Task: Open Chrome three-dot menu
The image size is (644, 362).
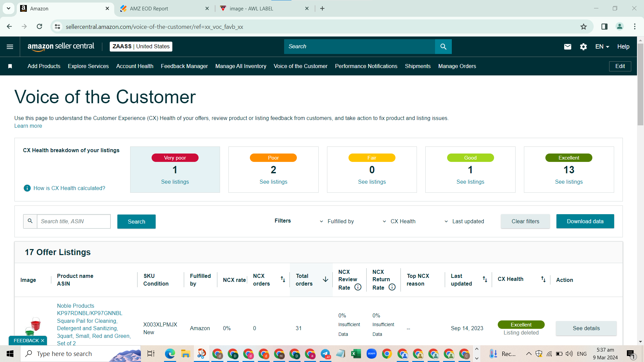Action: coord(635,26)
